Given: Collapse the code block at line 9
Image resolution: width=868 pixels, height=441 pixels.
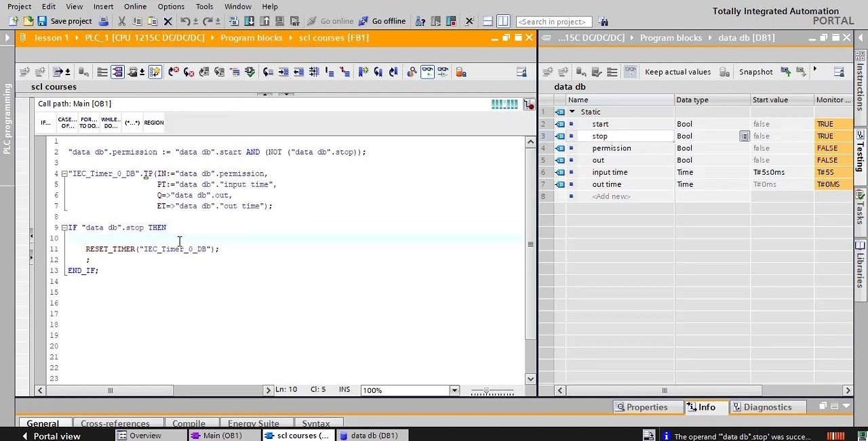Looking at the screenshot, I should click(x=64, y=228).
